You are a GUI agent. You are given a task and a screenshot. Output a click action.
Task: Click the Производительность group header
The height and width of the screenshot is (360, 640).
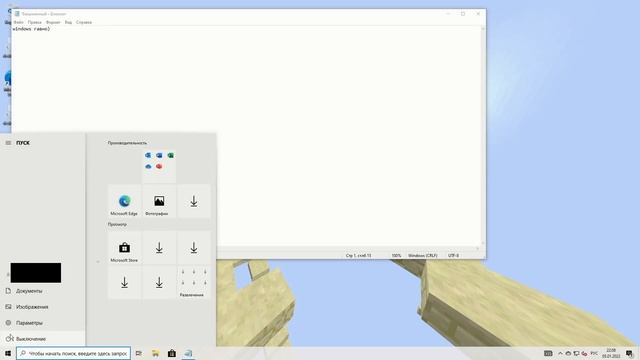coord(127,143)
